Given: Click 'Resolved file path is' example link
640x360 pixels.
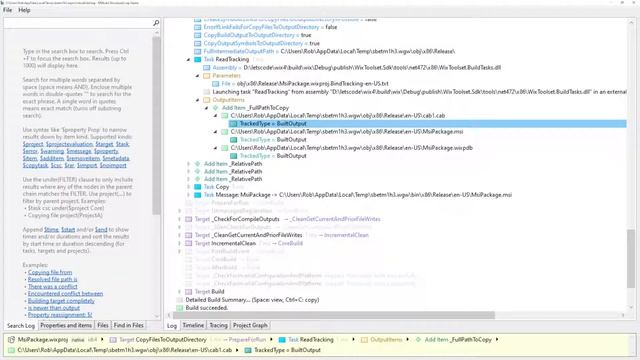Looking at the screenshot, I should (52, 279).
